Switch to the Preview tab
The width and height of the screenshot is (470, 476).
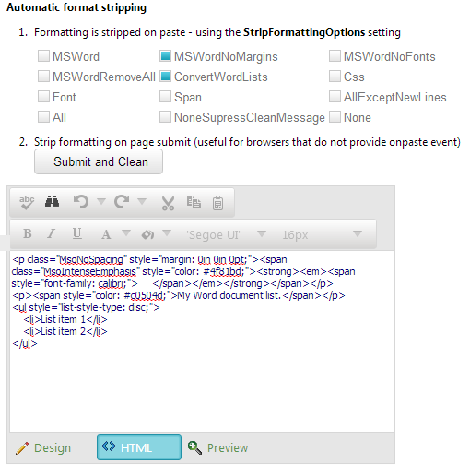point(218,448)
